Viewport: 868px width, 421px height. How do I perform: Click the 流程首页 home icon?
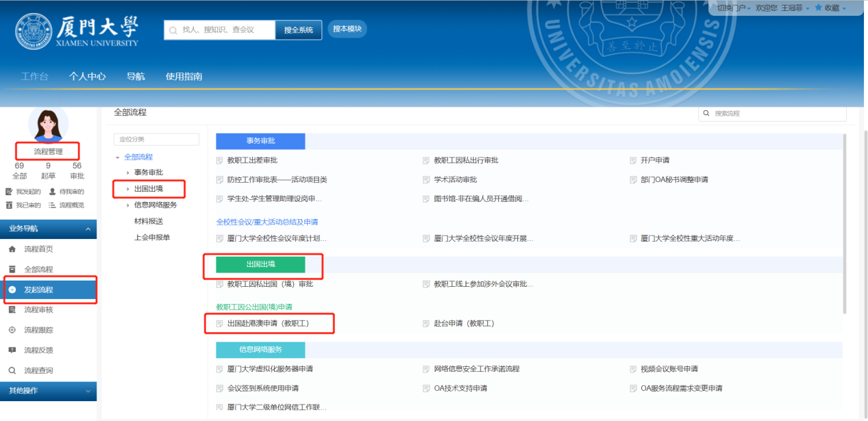coord(12,249)
